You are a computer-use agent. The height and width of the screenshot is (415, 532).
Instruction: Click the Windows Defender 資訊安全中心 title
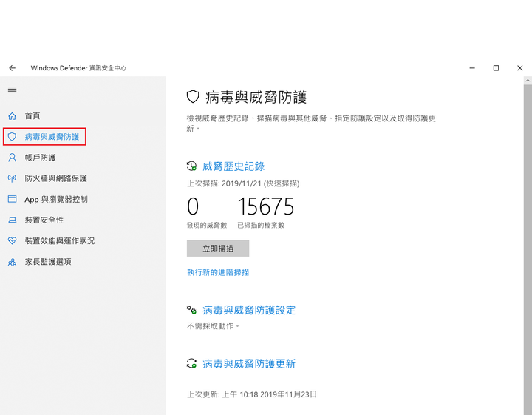click(x=78, y=68)
